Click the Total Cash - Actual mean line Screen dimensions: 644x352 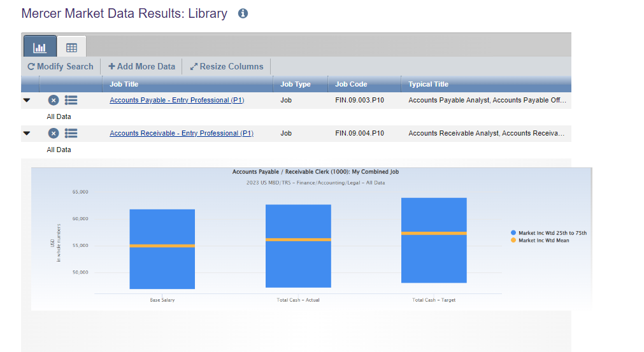[x=298, y=239]
